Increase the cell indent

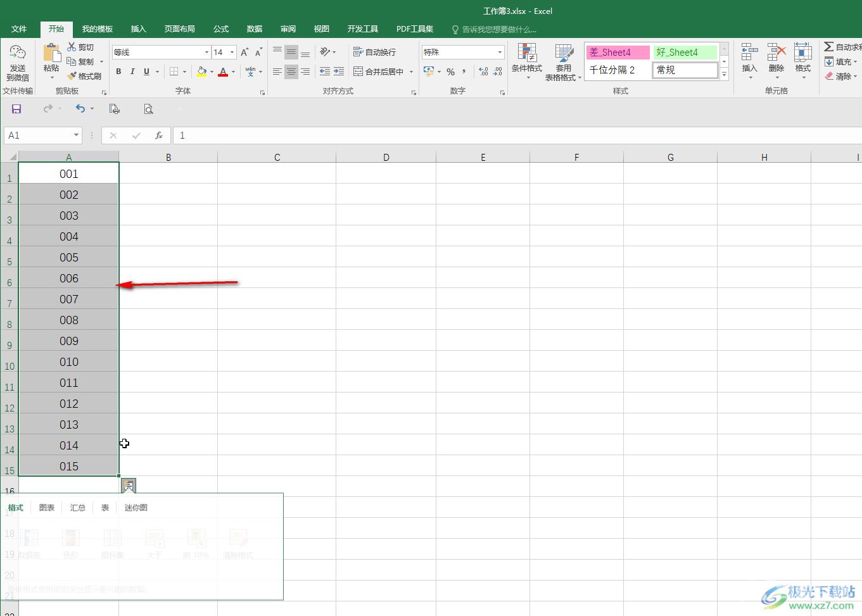(x=339, y=72)
